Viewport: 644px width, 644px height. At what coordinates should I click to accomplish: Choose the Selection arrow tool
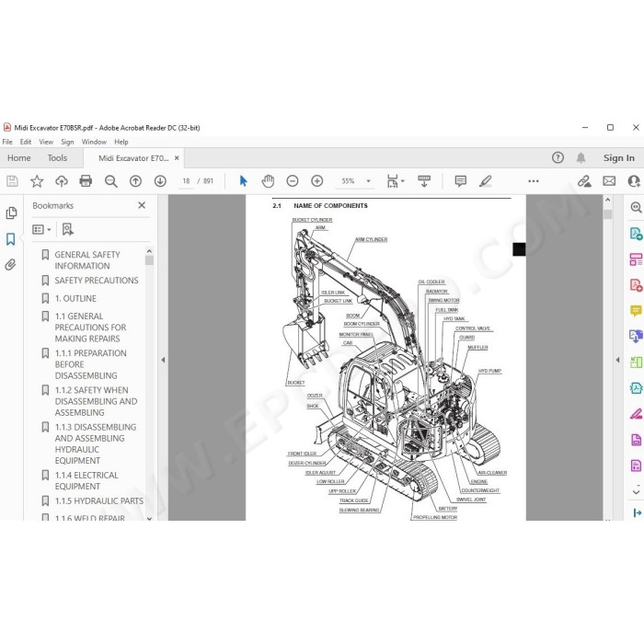243,181
